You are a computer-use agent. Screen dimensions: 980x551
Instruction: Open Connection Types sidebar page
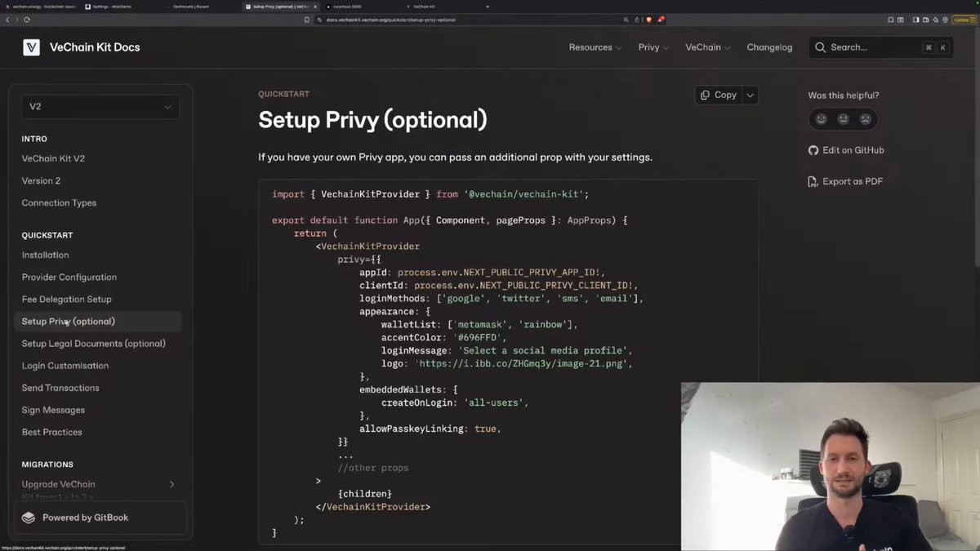click(59, 202)
